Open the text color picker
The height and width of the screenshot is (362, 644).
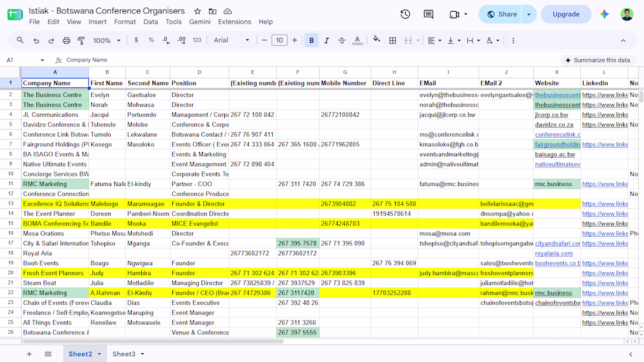357,40
